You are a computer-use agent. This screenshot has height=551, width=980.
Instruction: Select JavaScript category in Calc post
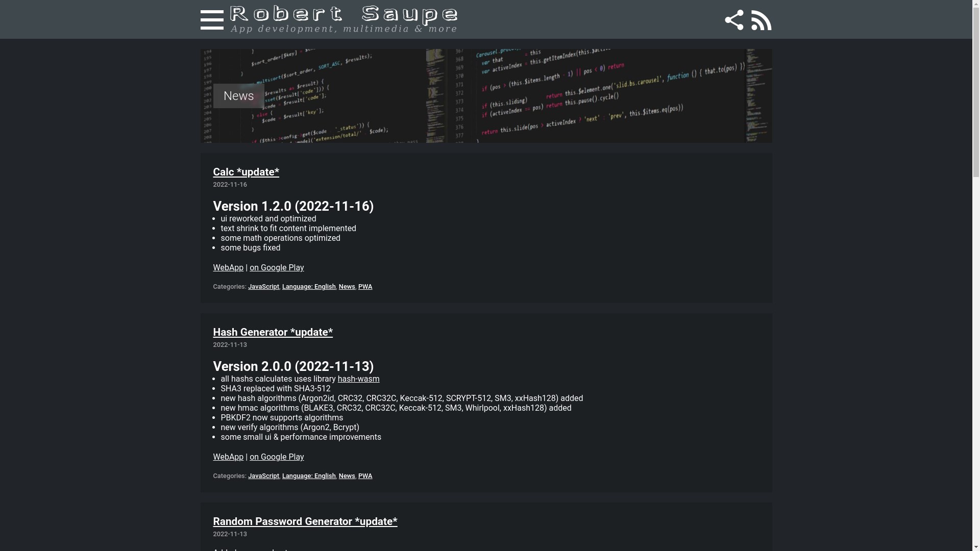(263, 287)
